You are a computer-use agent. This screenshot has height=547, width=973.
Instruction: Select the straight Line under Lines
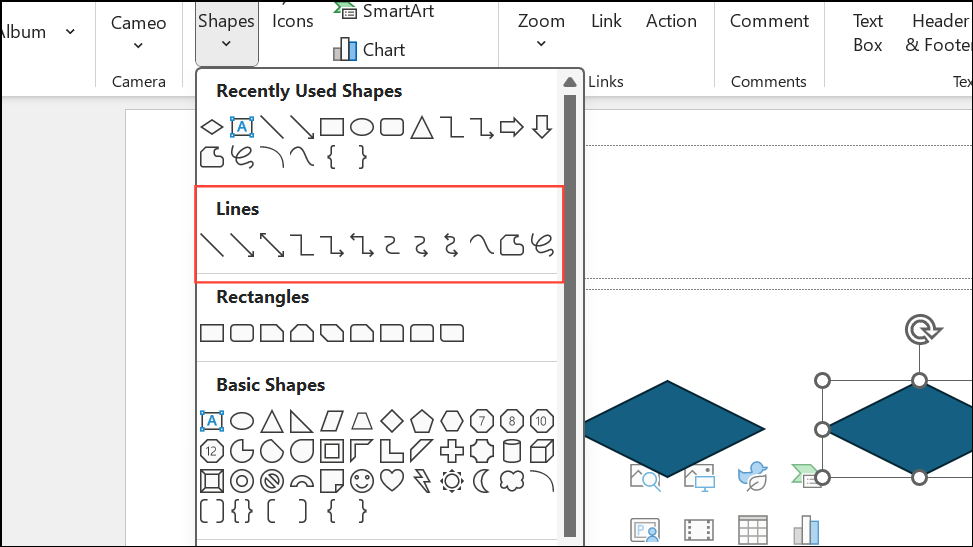[212, 245]
